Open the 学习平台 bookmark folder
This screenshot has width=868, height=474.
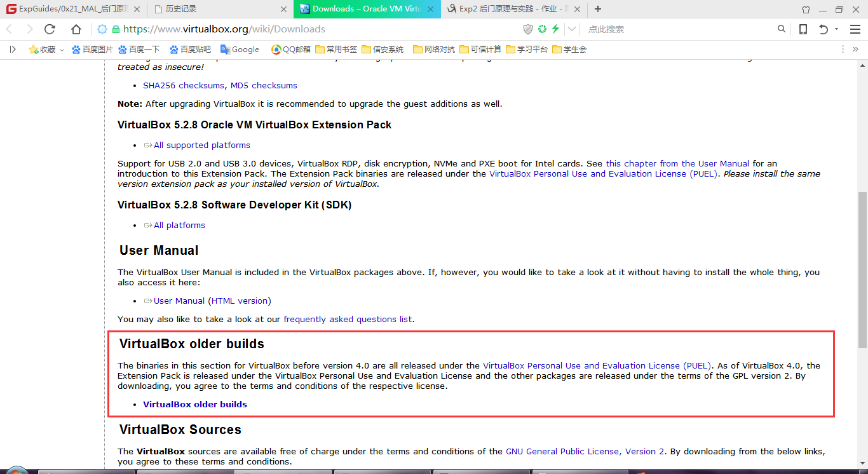[x=527, y=49]
